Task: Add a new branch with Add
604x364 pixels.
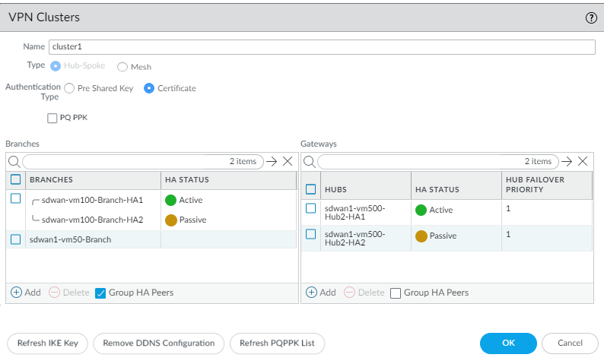Action: [x=25, y=293]
